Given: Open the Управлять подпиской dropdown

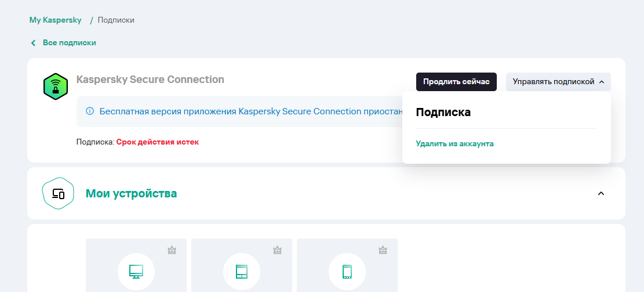Looking at the screenshot, I should (x=558, y=82).
